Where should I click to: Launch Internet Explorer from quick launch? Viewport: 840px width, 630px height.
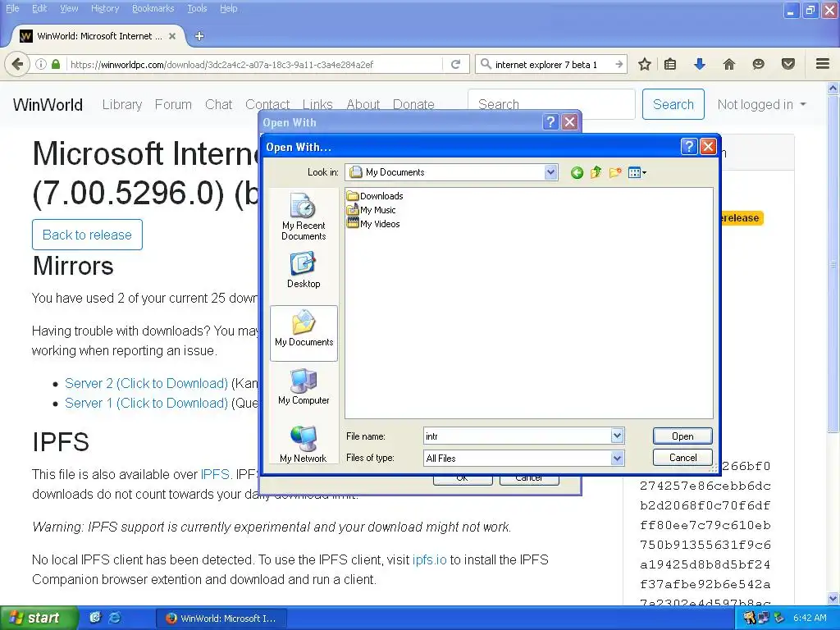pos(115,618)
